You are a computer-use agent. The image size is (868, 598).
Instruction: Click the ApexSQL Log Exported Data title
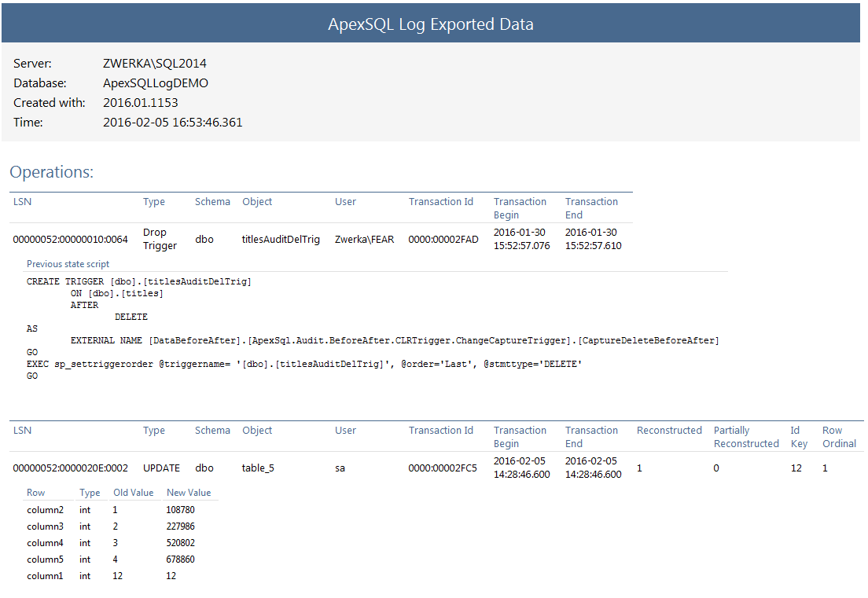point(431,24)
